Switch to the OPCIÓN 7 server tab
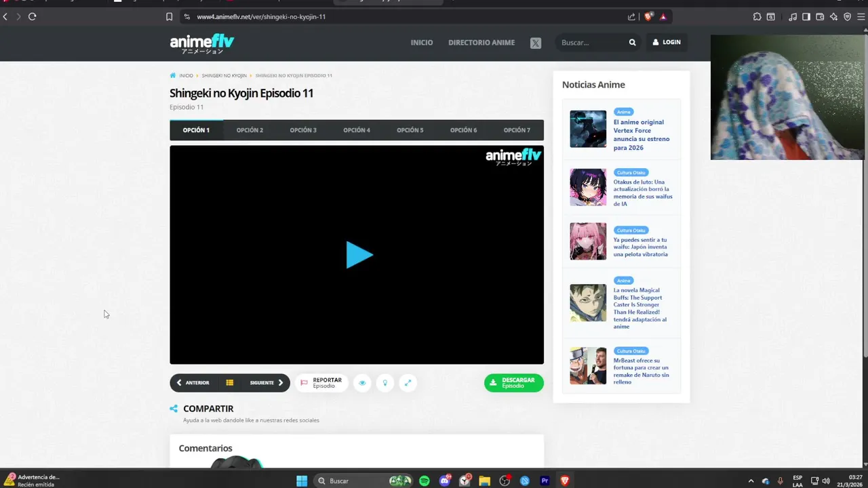This screenshot has height=488, width=868. pos(517,130)
